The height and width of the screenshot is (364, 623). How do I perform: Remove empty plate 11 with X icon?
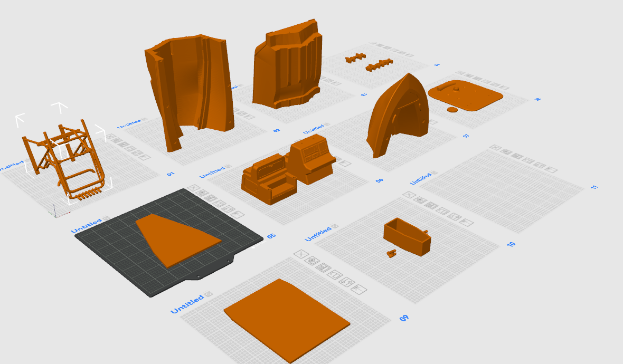(495, 148)
